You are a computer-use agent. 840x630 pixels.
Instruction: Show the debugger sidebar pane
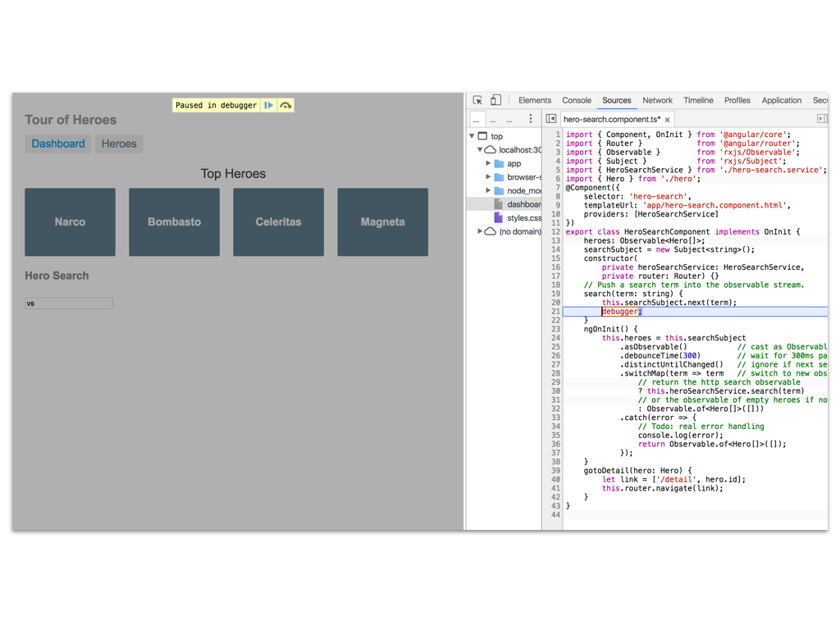point(822,118)
